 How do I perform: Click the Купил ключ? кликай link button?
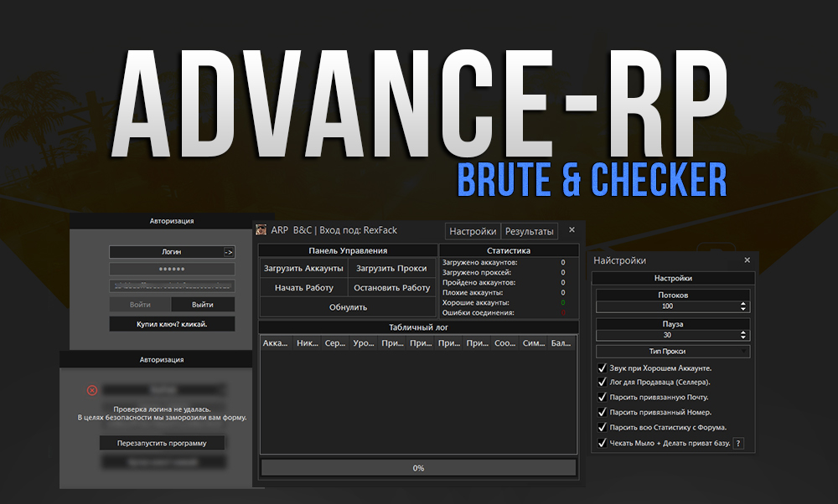172,324
